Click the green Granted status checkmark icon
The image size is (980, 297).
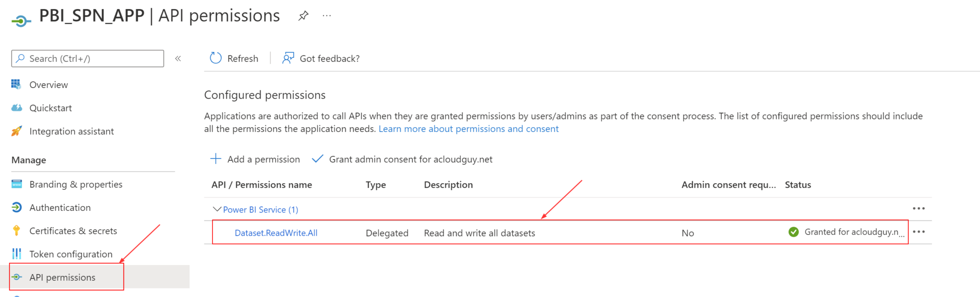pyautogui.click(x=793, y=232)
